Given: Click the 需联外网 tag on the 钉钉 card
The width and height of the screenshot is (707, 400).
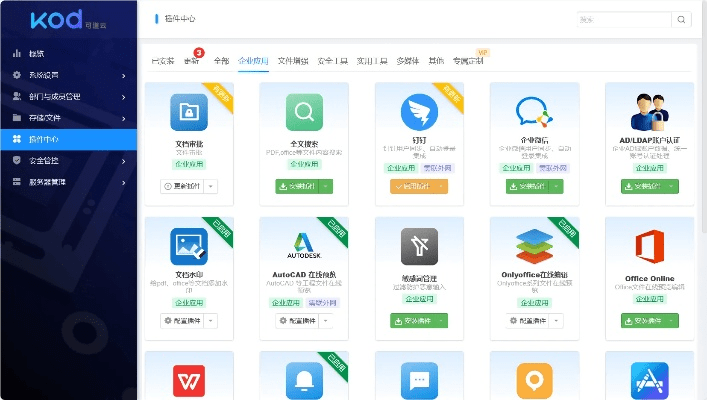Looking at the screenshot, I should point(437,168).
